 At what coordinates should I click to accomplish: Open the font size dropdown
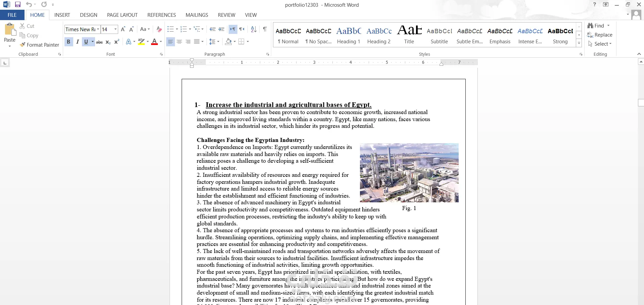coord(116,29)
